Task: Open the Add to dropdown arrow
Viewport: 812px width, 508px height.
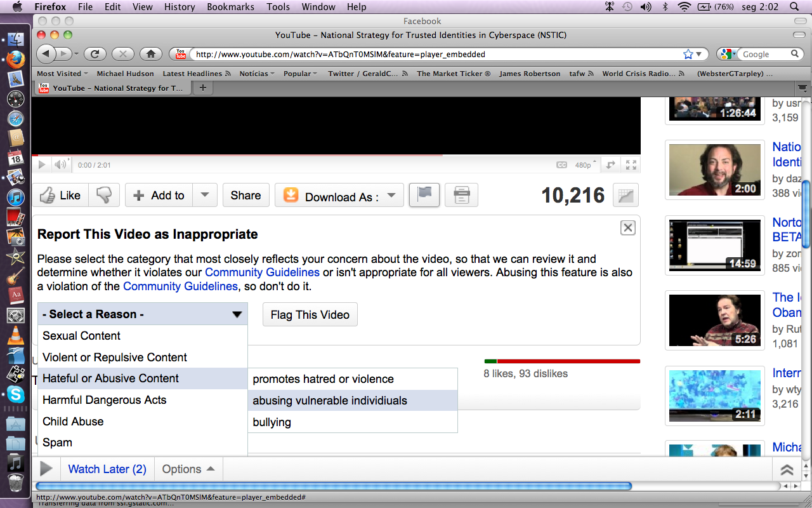Action: 205,196
